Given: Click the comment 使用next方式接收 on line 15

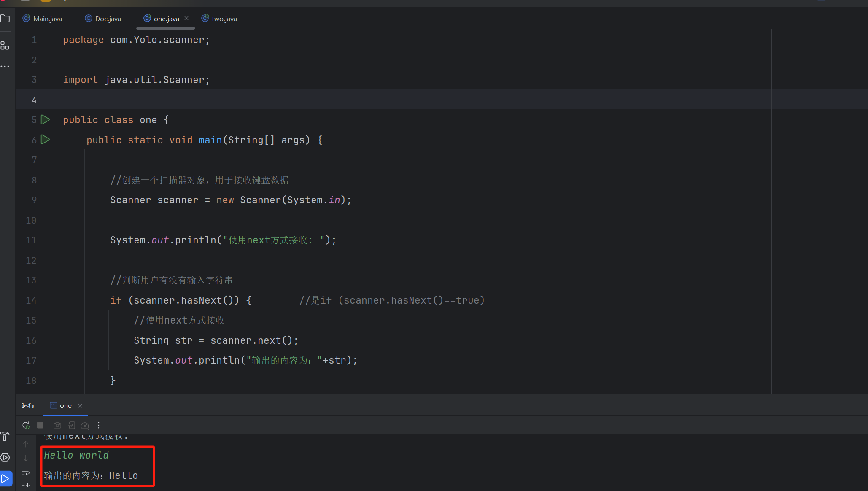Looking at the screenshot, I should [179, 320].
